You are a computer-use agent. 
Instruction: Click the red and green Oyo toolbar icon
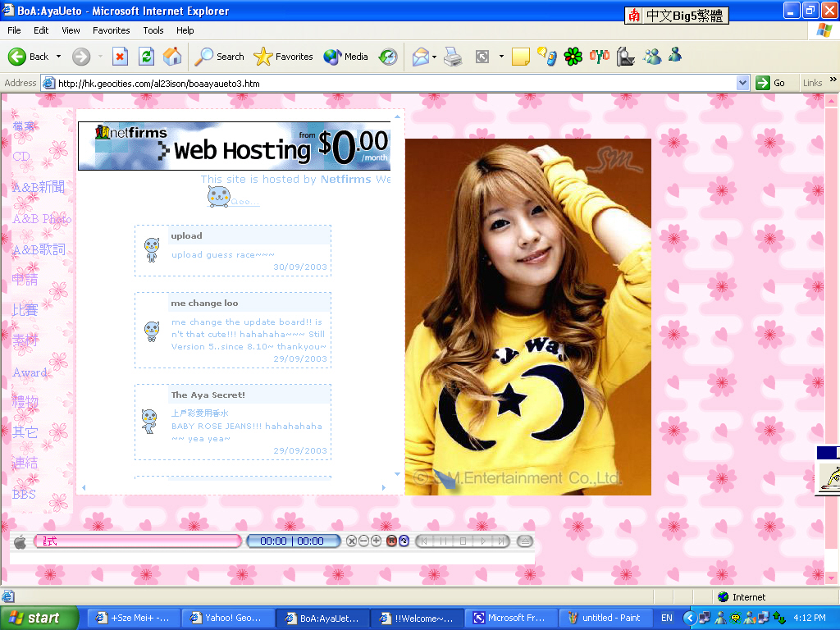coord(599,56)
